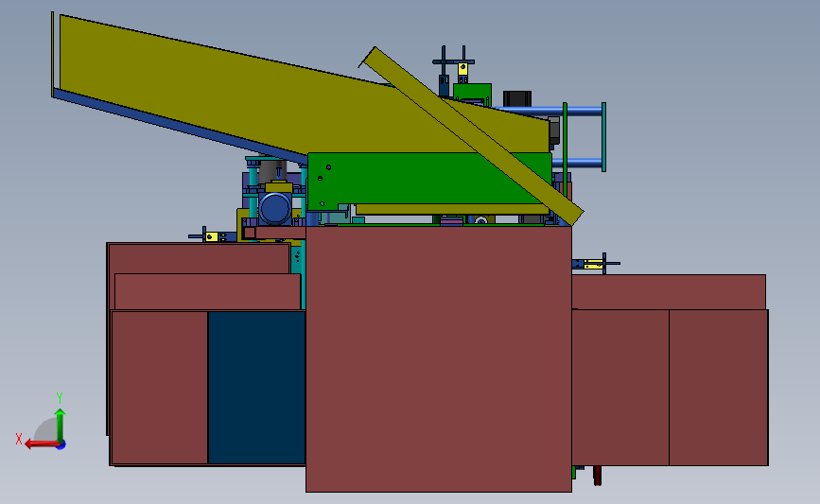Select the round blue gearbox motor face
Viewport: 820px width, 504px height.
click(275, 209)
